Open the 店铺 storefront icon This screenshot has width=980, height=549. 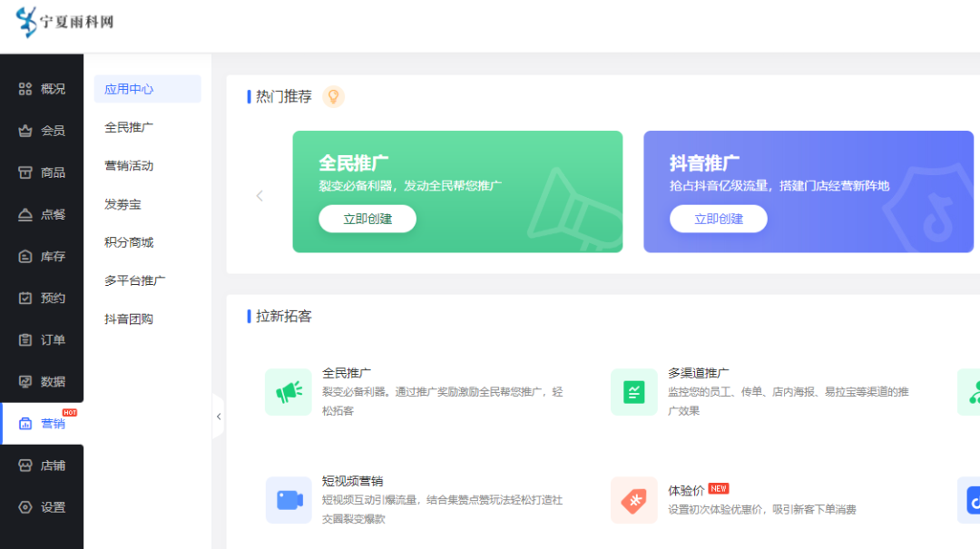coord(25,466)
